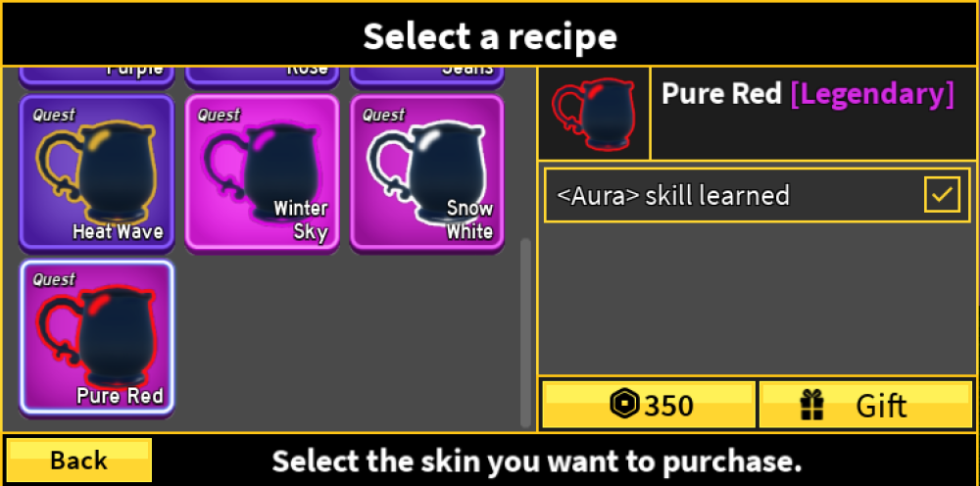Image resolution: width=980 pixels, height=486 pixels.
Task: Toggle the Aura skill learned checkbox
Action: coord(942,195)
